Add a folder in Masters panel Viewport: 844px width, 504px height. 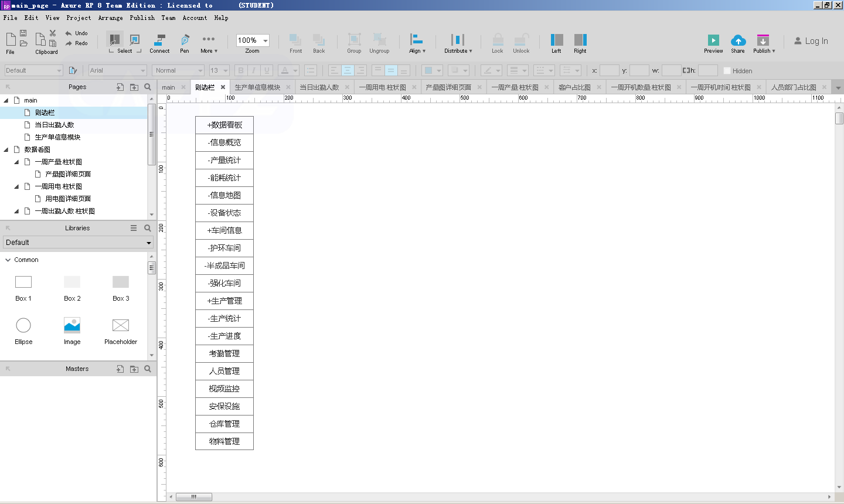coord(134,369)
